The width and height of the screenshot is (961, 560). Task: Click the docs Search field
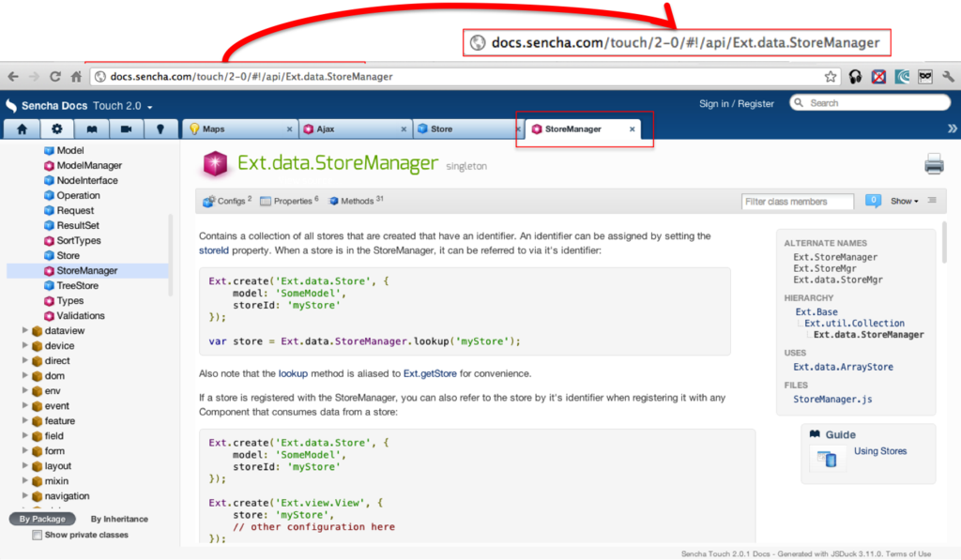870,103
